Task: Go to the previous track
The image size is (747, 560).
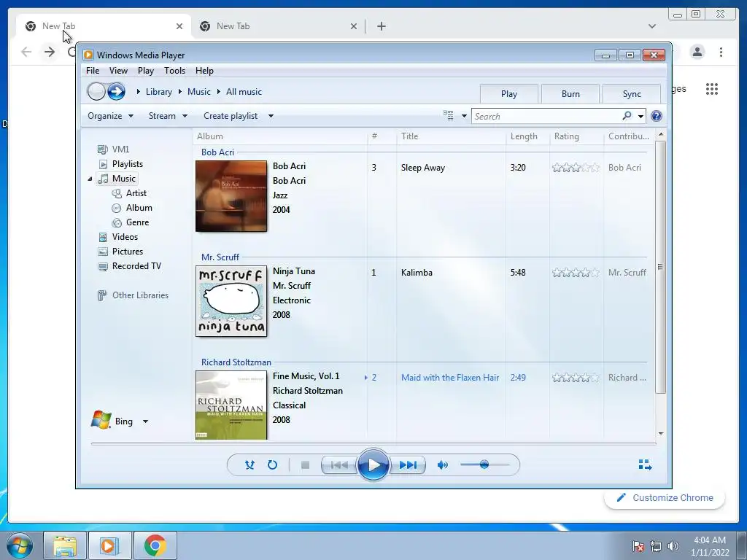Action: pos(339,464)
